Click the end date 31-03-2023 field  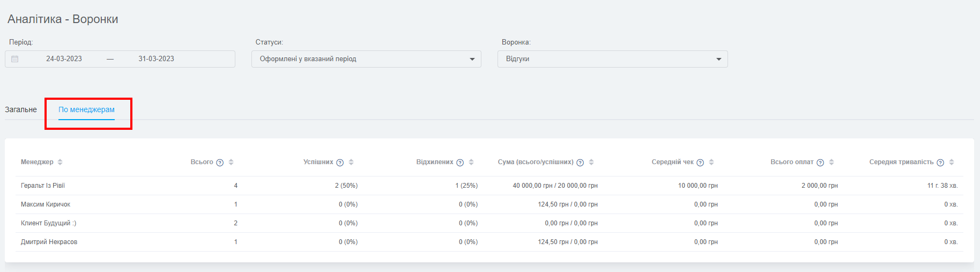click(x=156, y=59)
